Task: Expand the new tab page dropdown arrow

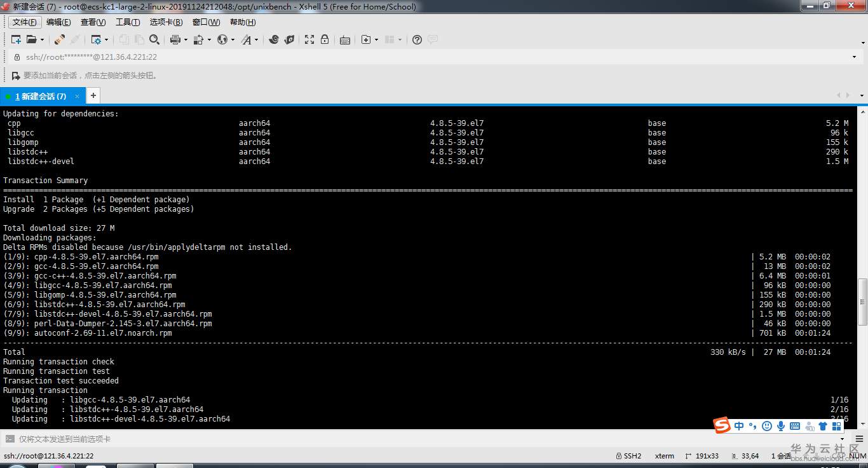Action: tap(376, 39)
